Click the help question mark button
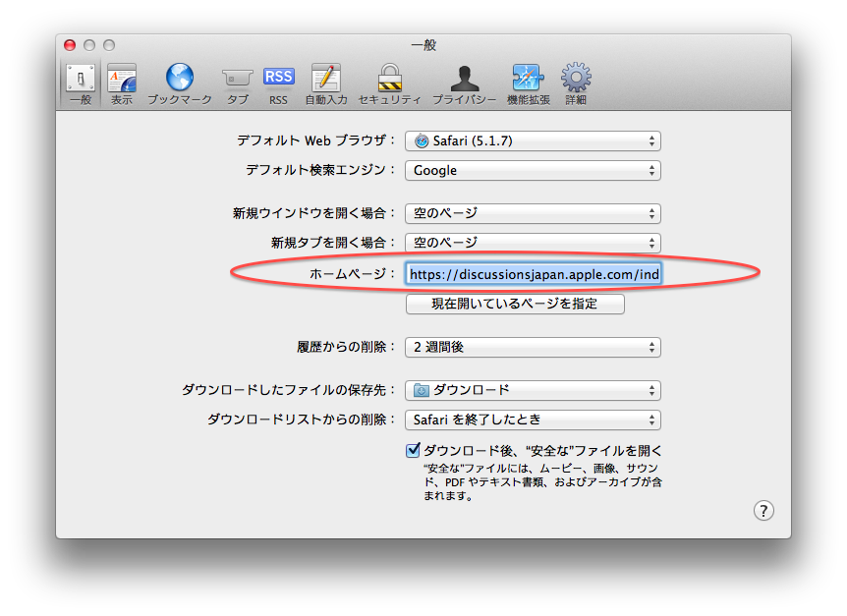 pyautogui.click(x=763, y=510)
